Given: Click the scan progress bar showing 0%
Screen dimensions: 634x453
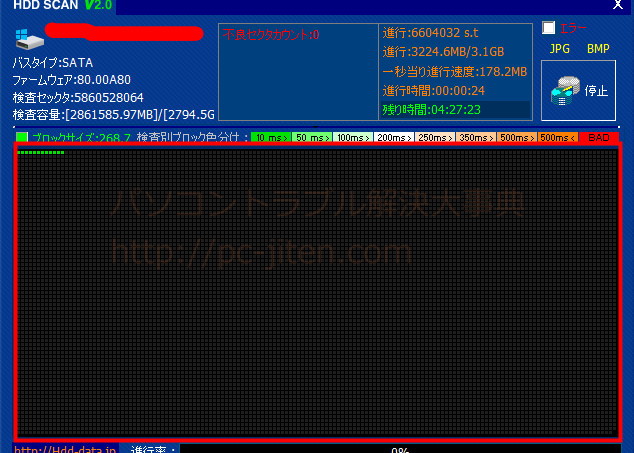Looking at the screenshot, I should (400, 449).
